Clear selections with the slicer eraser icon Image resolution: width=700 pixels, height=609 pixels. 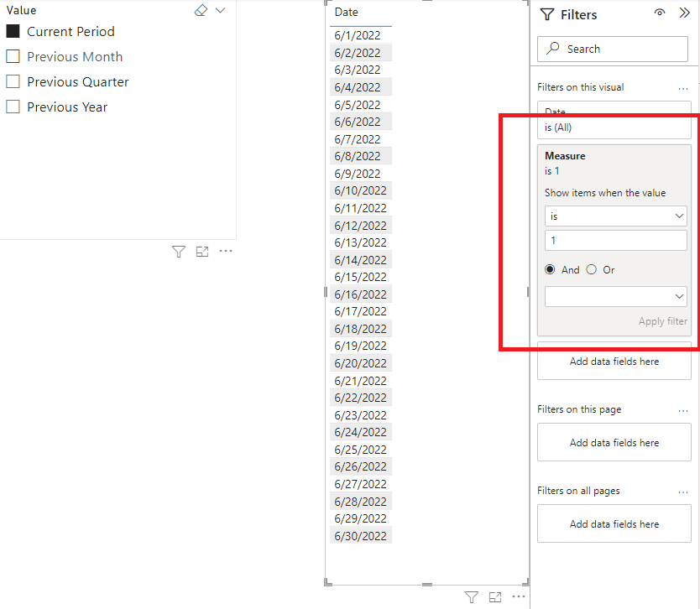point(201,10)
